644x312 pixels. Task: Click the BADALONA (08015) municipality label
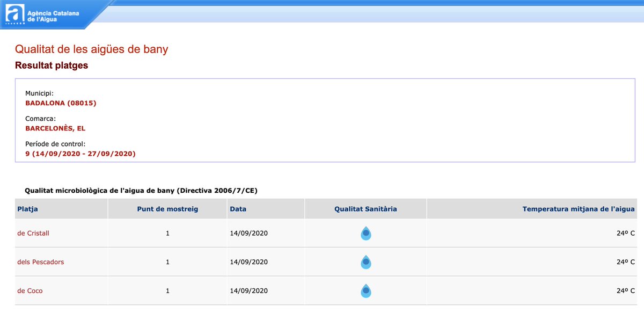[x=61, y=103]
